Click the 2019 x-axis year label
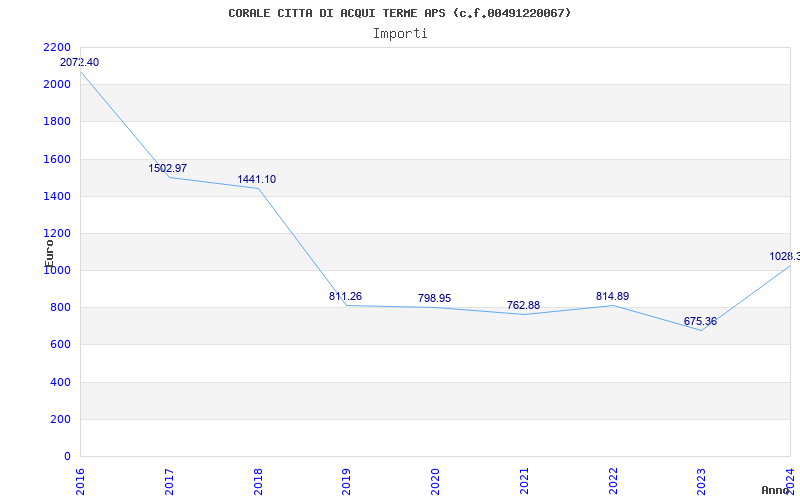800x500 pixels. tap(346, 481)
